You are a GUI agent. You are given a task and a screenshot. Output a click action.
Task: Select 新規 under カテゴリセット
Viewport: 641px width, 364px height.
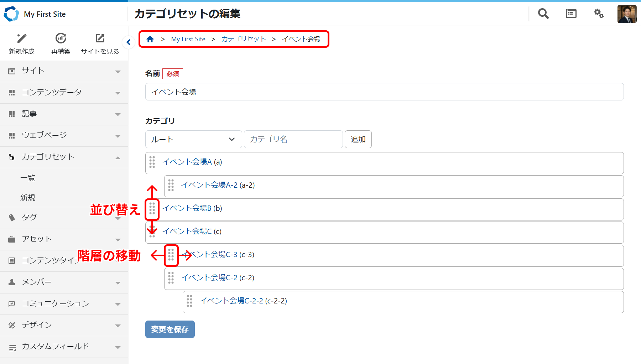28,198
